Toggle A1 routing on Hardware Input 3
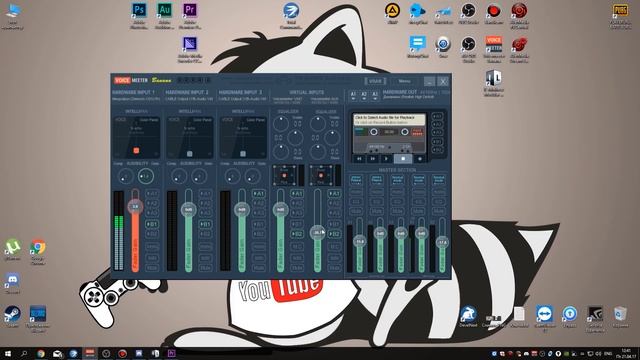Image resolution: width=640 pixels, height=360 pixels. pyautogui.click(x=258, y=193)
